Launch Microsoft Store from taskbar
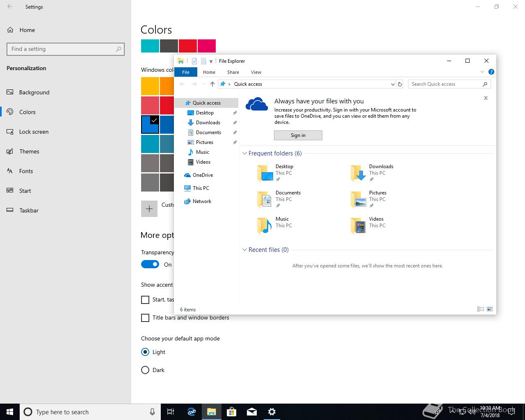 pos(231,412)
